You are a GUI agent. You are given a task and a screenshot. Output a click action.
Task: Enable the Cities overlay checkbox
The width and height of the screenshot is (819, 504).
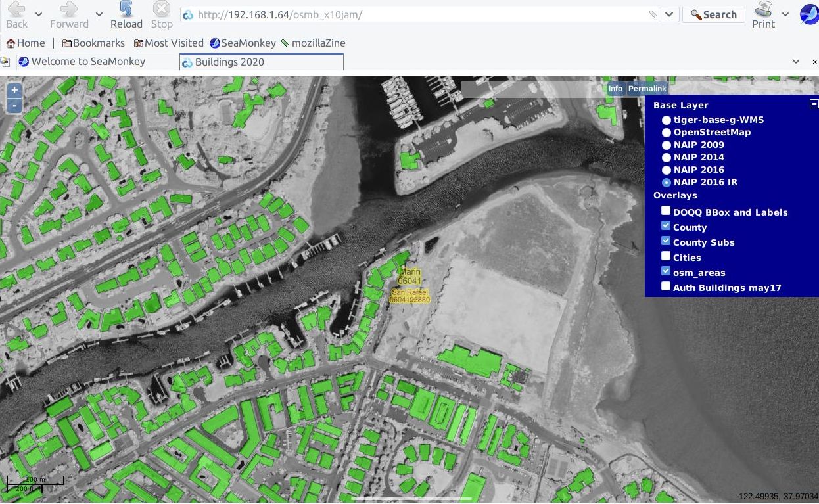[x=666, y=256]
